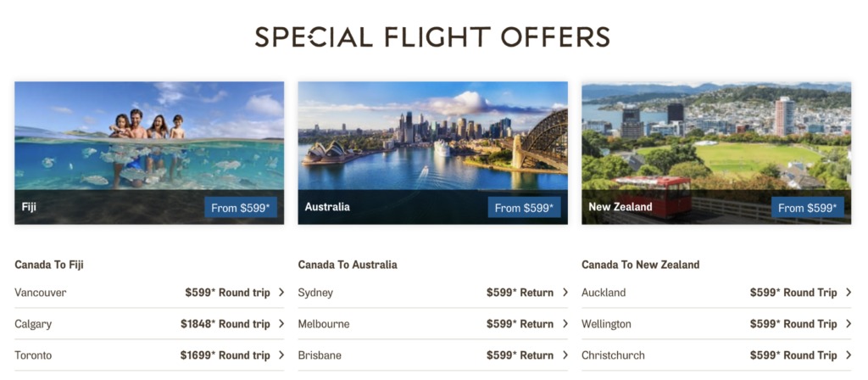Image resolution: width=868 pixels, height=380 pixels.
Task: Click the chevron arrow beside Brisbane fare
Action: [565, 355]
